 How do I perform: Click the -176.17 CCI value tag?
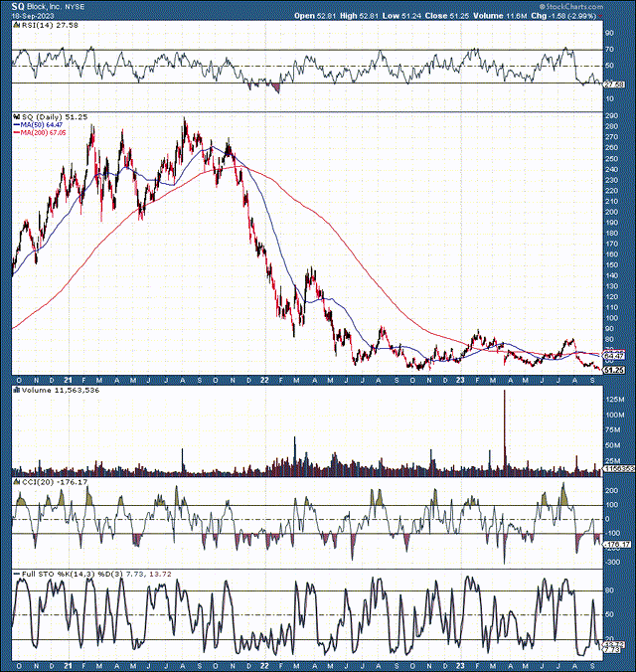click(x=616, y=545)
